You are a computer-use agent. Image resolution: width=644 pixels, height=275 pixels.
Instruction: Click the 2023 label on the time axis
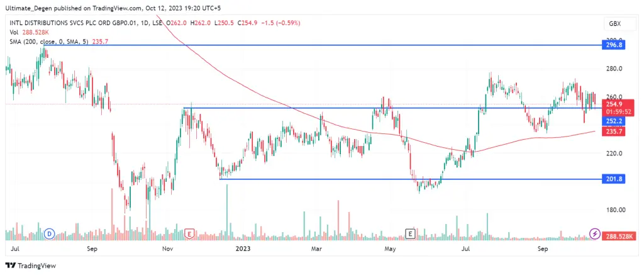click(x=243, y=249)
